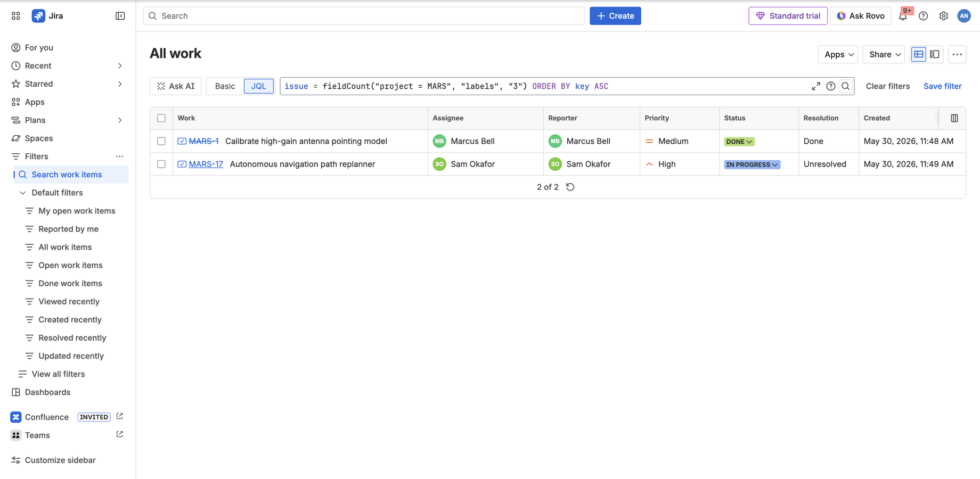Click the MARS-17 task type icon
Screen dimensions: 980x479
(182, 164)
